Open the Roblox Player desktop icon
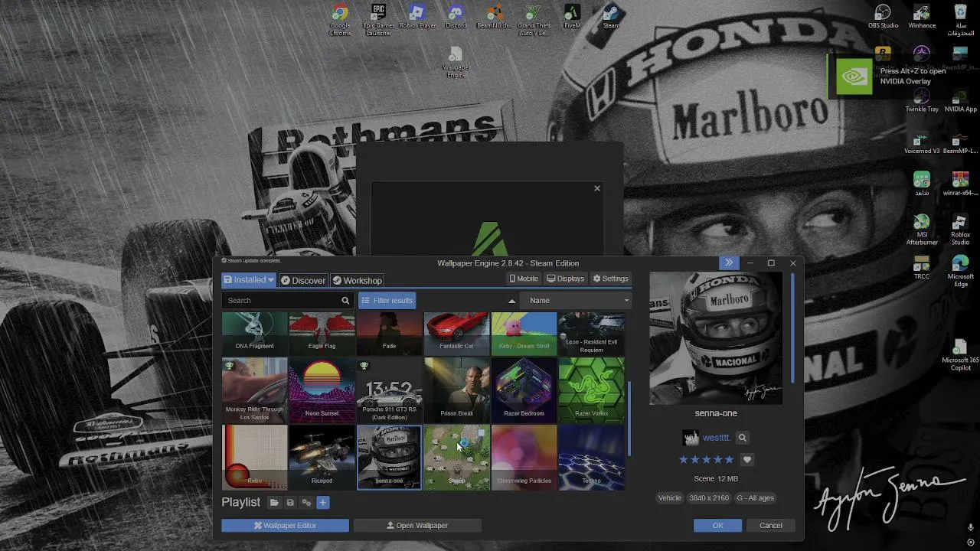This screenshot has height=551, width=980. coord(417,18)
